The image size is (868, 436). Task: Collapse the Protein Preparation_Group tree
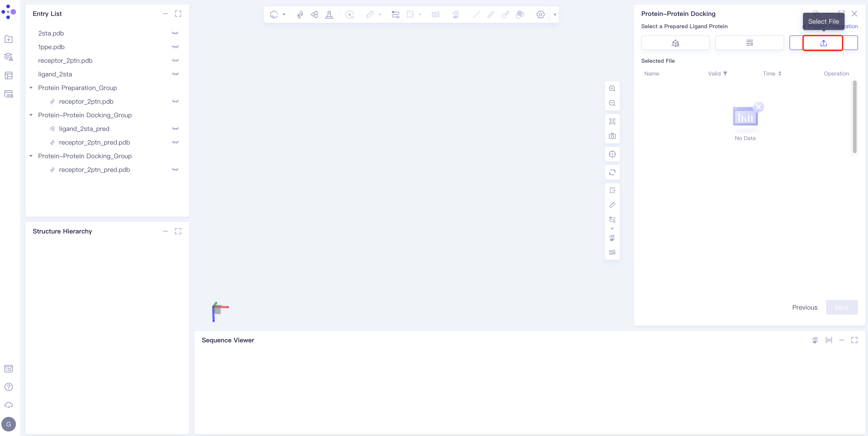(31, 88)
